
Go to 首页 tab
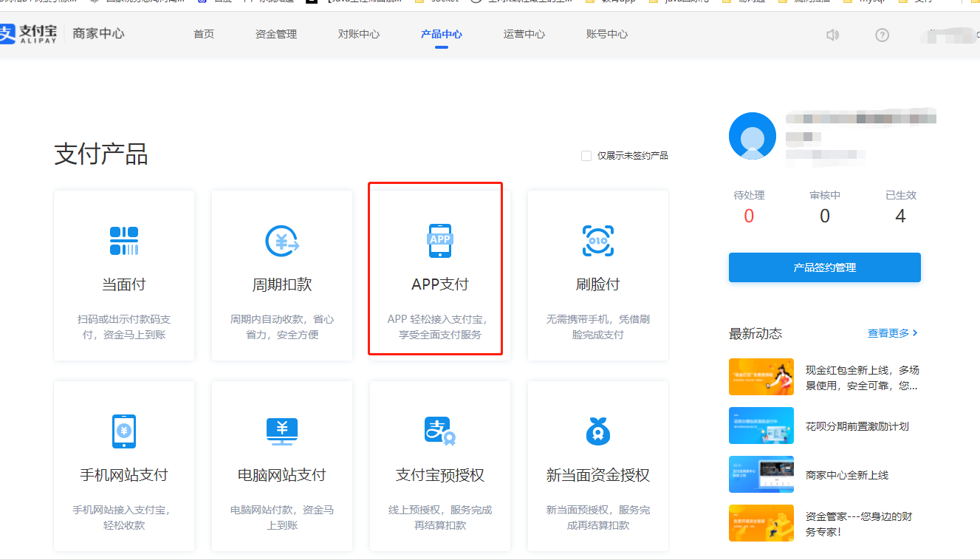(x=204, y=34)
